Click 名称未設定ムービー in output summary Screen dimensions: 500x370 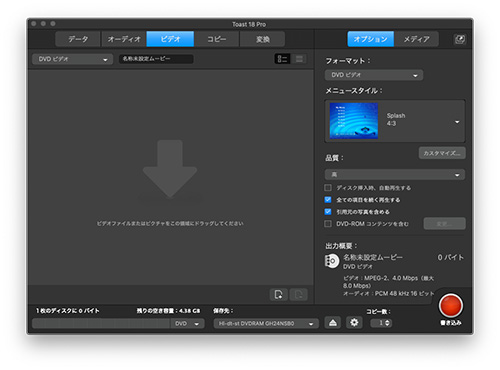coord(373,257)
